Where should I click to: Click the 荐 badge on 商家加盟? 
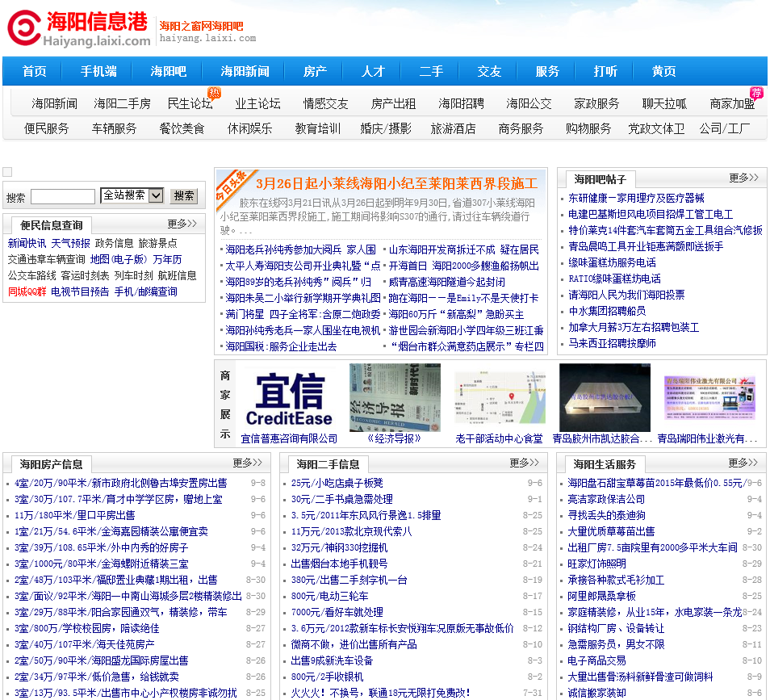coord(756,92)
